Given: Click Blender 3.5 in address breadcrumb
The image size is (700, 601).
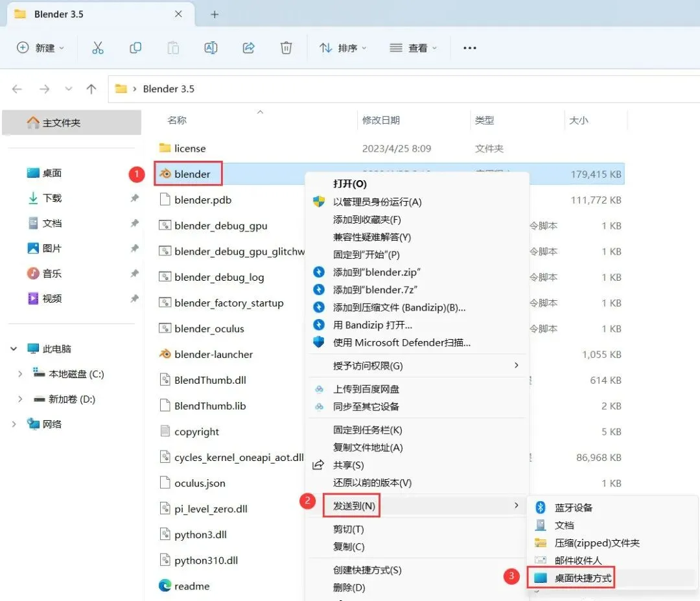Looking at the screenshot, I should coord(169,89).
